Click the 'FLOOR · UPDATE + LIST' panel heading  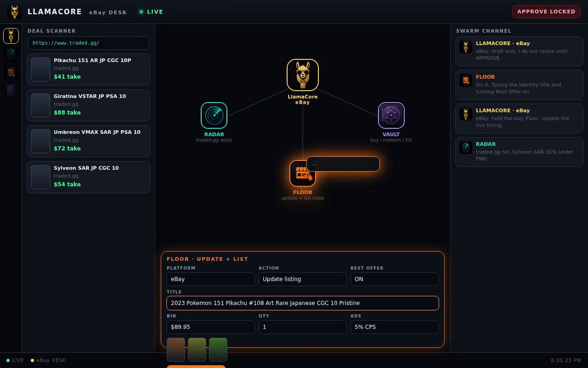(x=207, y=259)
